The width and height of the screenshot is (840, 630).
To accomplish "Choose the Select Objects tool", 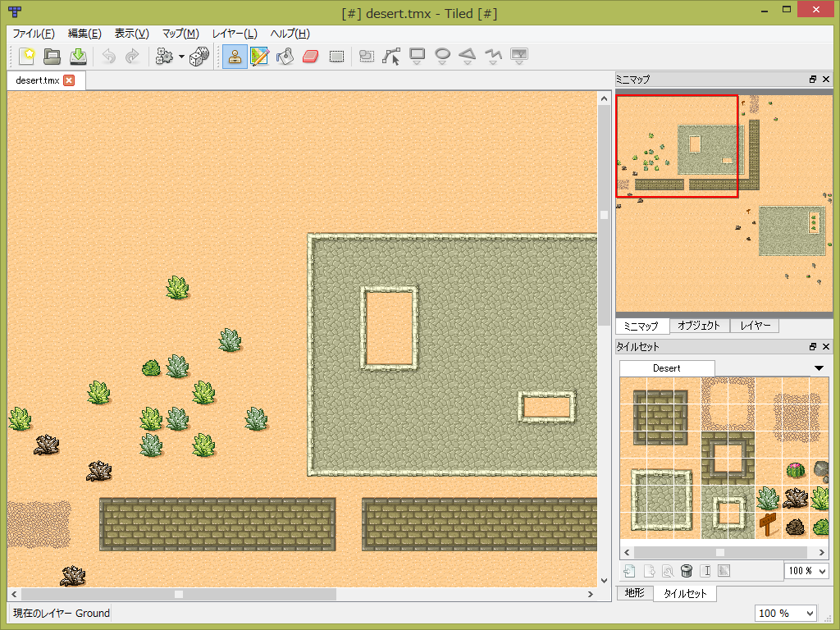I will 367,56.
